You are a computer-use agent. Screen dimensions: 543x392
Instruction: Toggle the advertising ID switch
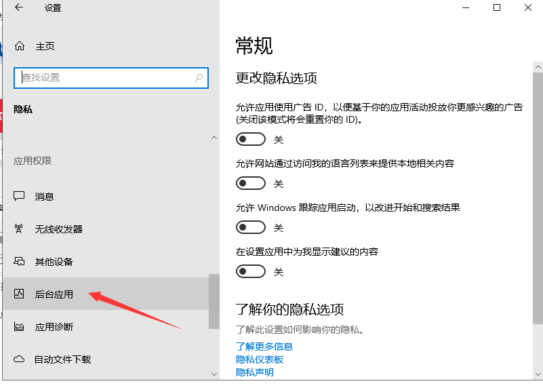point(251,139)
